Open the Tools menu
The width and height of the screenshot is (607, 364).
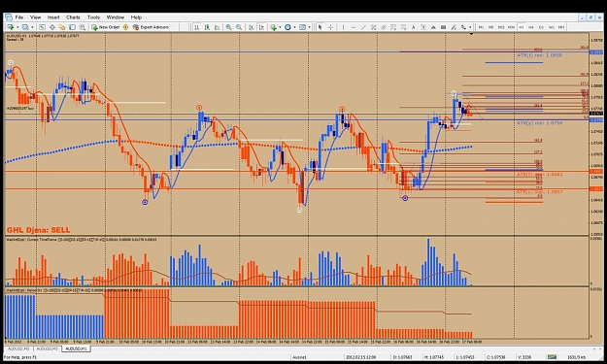coord(93,17)
